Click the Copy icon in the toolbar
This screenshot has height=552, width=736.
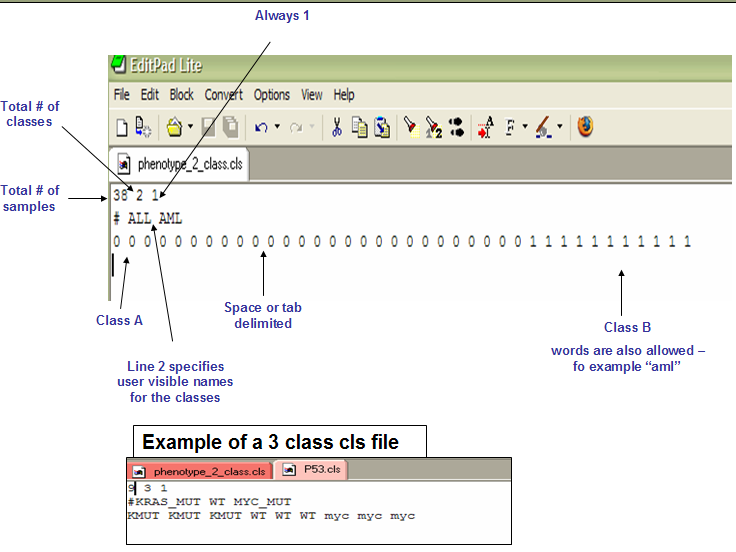click(x=360, y=127)
